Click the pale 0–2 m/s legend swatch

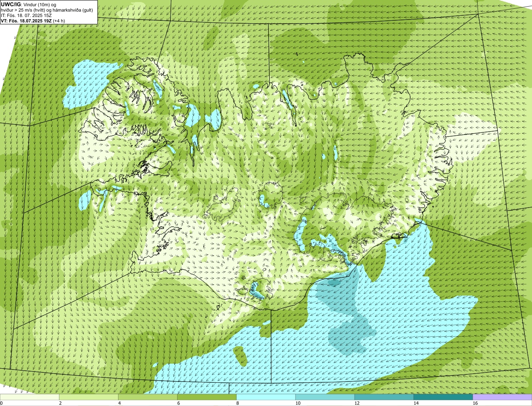[30, 397]
